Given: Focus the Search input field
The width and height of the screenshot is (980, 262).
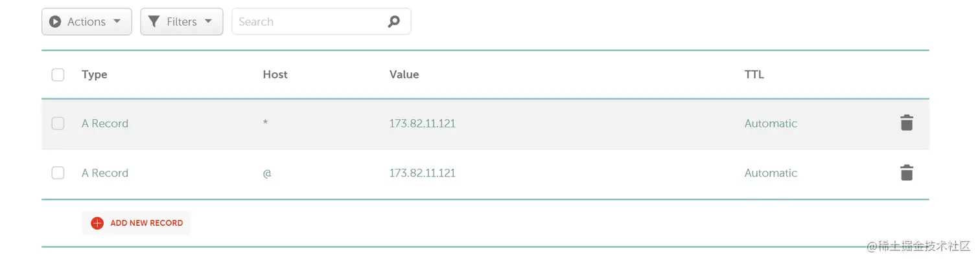Looking at the screenshot, I should coord(311,21).
